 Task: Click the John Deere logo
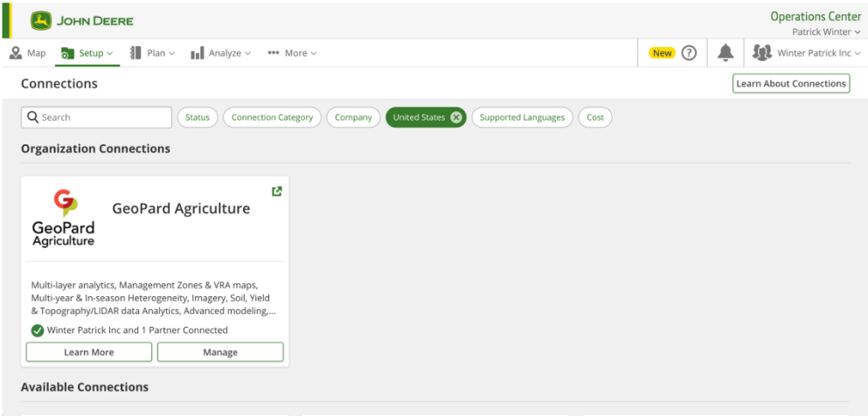coord(82,20)
